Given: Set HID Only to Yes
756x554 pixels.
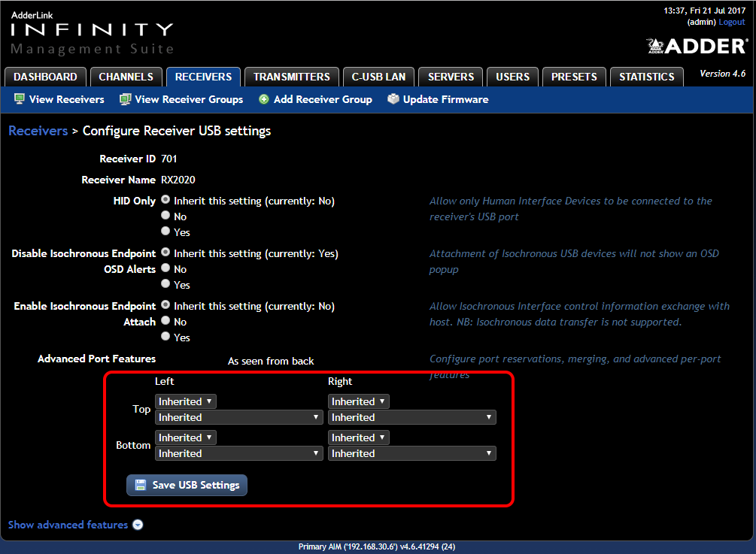Looking at the screenshot, I should point(165,232).
